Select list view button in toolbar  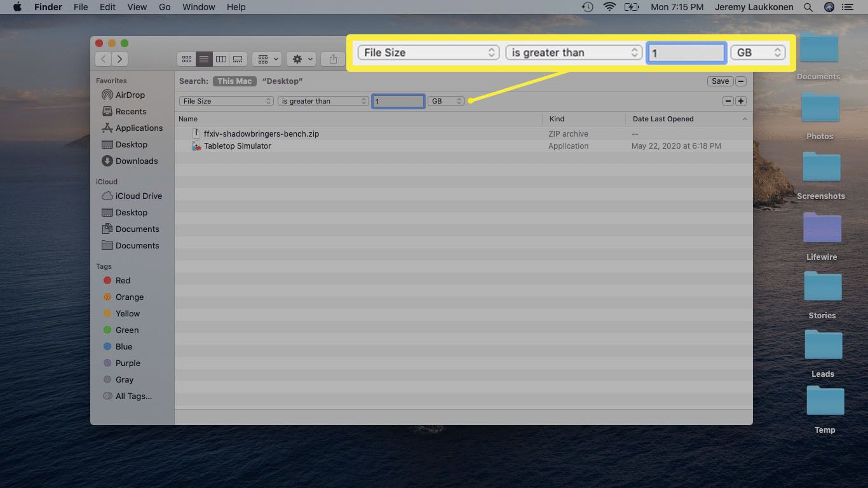[204, 59]
